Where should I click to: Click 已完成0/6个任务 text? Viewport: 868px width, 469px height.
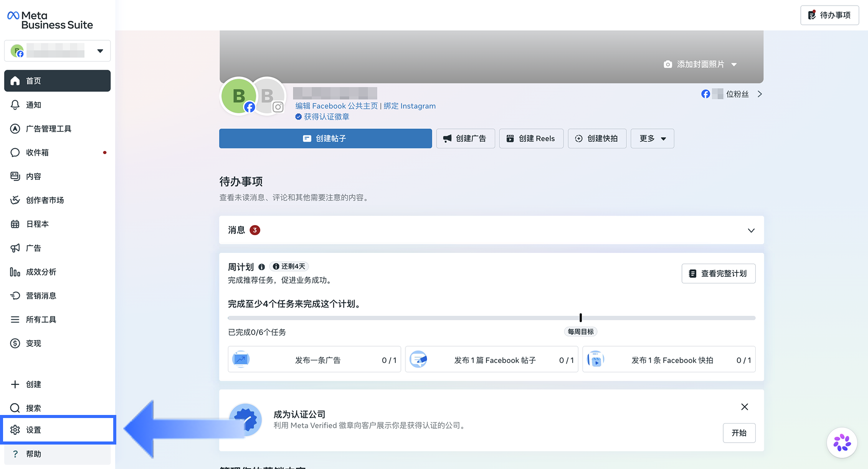257,332
